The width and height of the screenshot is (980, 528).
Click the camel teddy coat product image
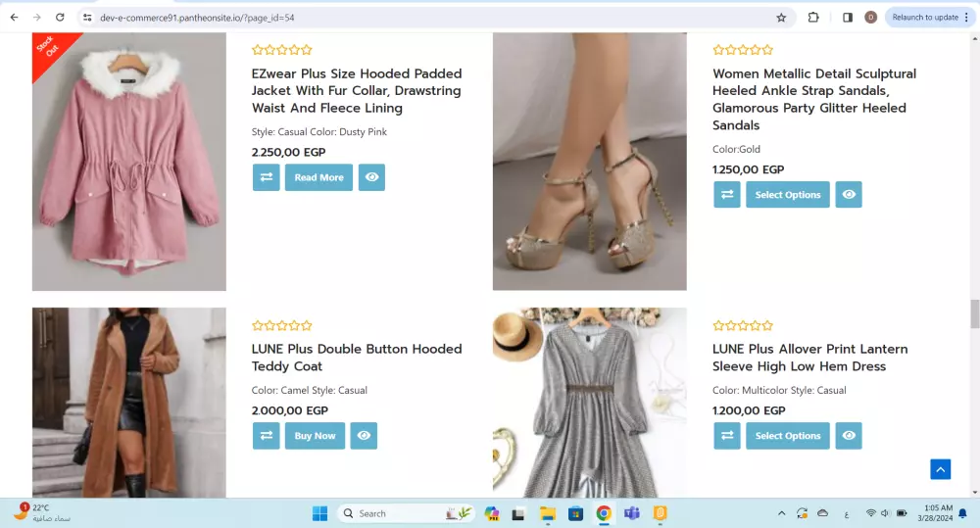pyautogui.click(x=129, y=403)
